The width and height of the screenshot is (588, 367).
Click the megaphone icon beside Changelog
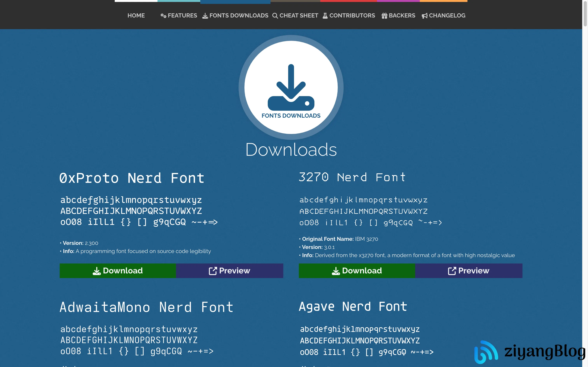click(424, 16)
